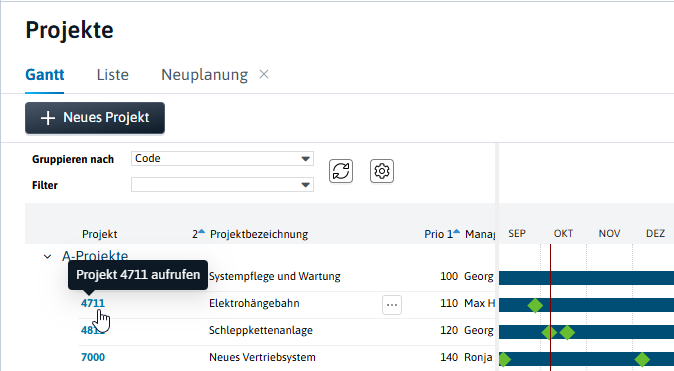Open the Gruppieren nach Code dropdown
This screenshot has width=674, height=371.
(222, 159)
